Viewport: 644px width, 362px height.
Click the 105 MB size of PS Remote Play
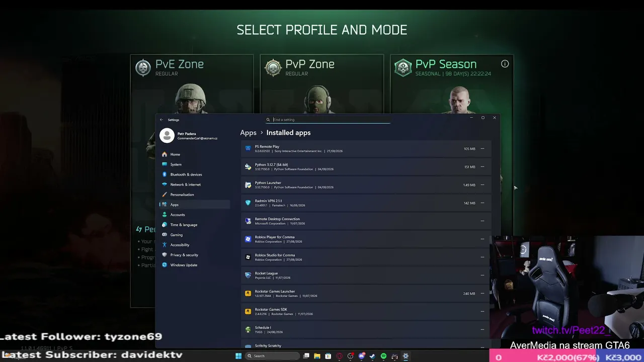[469, 149]
